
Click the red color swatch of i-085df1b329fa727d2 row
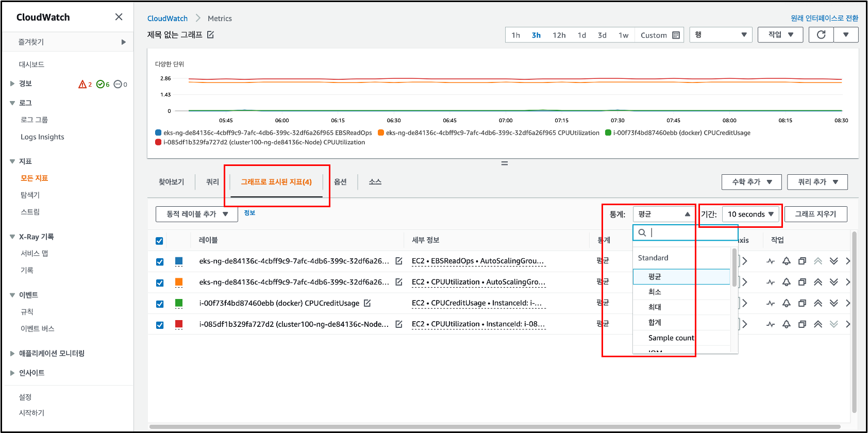point(179,324)
